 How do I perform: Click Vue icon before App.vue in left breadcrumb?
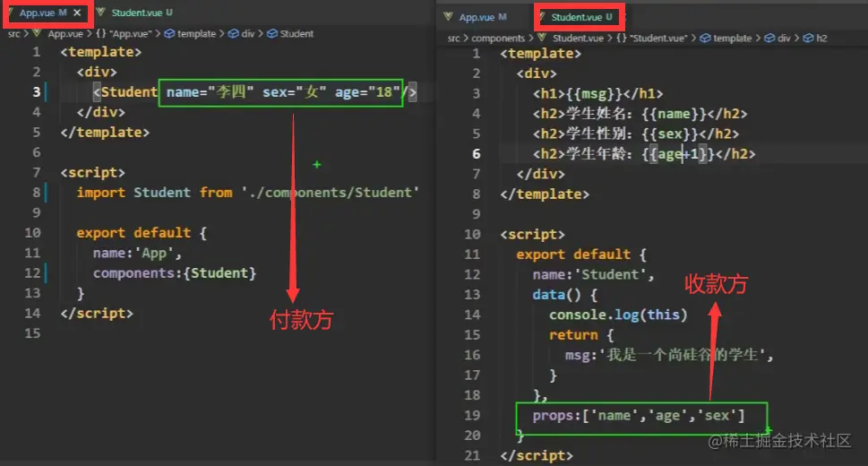pyautogui.click(x=37, y=33)
